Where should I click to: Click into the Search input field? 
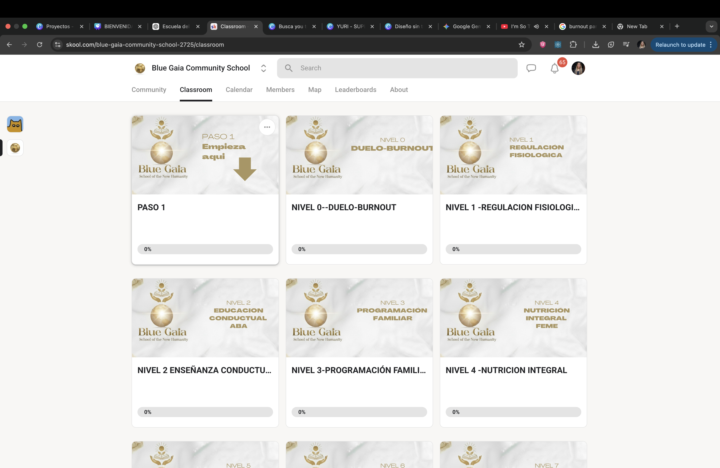[397, 68]
